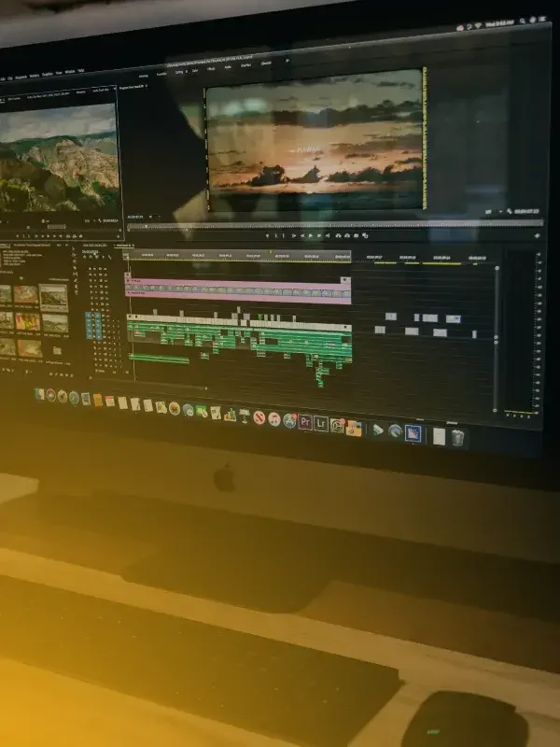Open the Messages app in the dock

(188, 409)
